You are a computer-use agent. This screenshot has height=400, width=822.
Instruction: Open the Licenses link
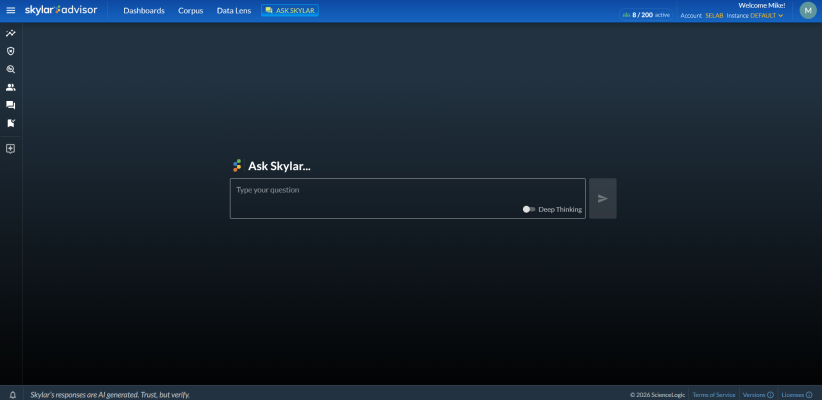(793, 395)
